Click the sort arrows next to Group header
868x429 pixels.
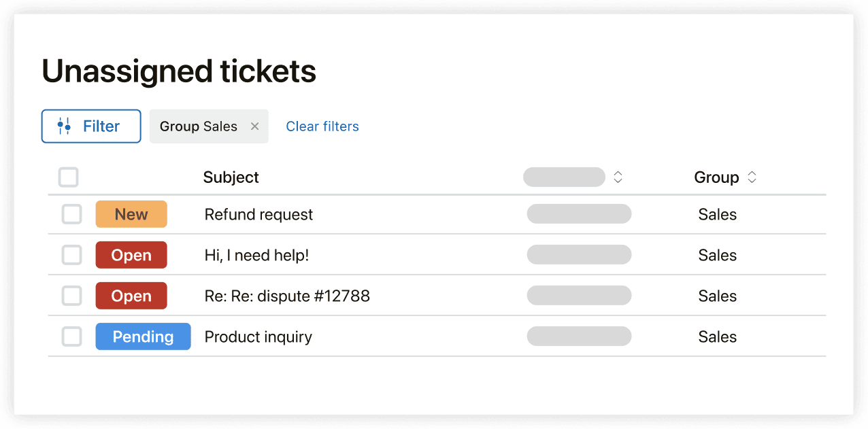click(752, 177)
